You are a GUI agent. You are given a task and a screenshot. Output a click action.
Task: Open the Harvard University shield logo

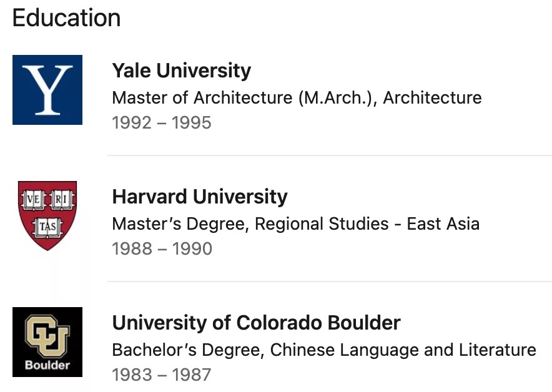coord(47,215)
